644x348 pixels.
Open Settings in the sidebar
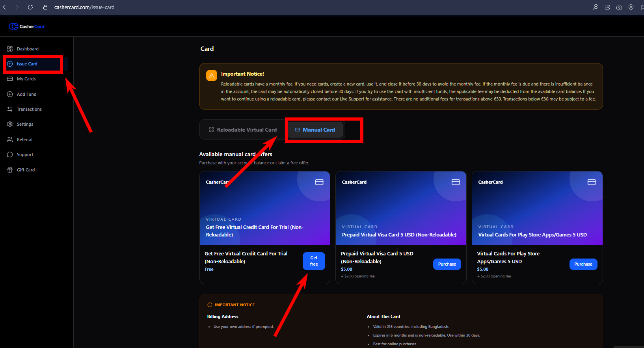coord(36,124)
